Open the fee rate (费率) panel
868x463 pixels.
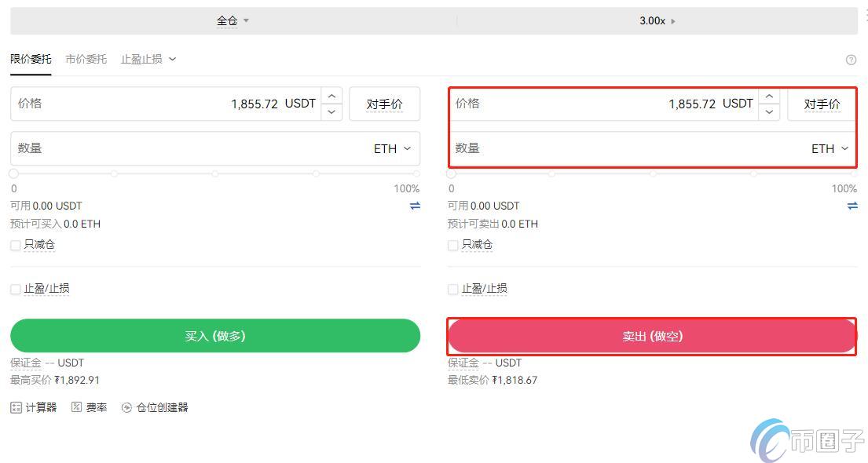[89, 407]
